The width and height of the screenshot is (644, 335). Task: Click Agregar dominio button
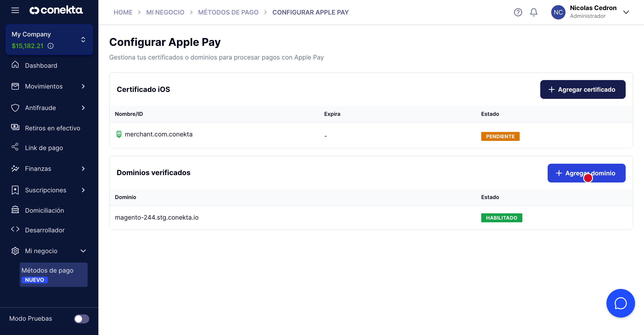(x=586, y=173)
